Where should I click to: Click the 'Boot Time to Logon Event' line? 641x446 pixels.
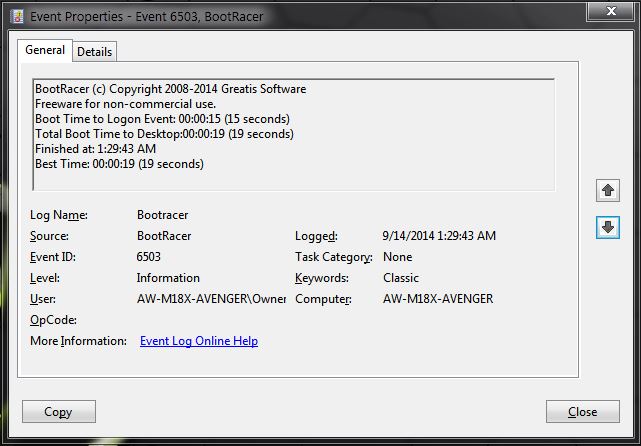[162, 119]
